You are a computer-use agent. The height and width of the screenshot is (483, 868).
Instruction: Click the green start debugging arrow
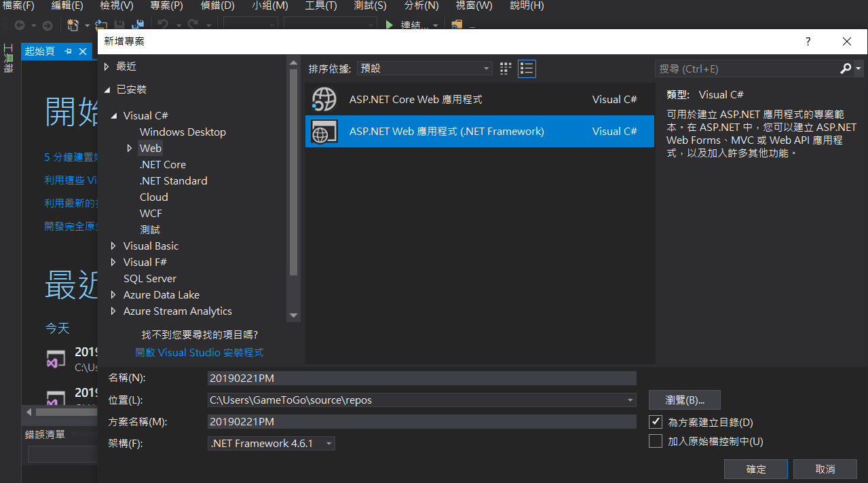click(390, 25)
